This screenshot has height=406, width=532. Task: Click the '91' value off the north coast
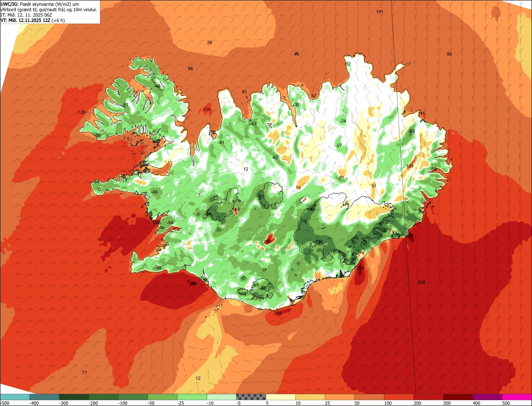point(244,92)
